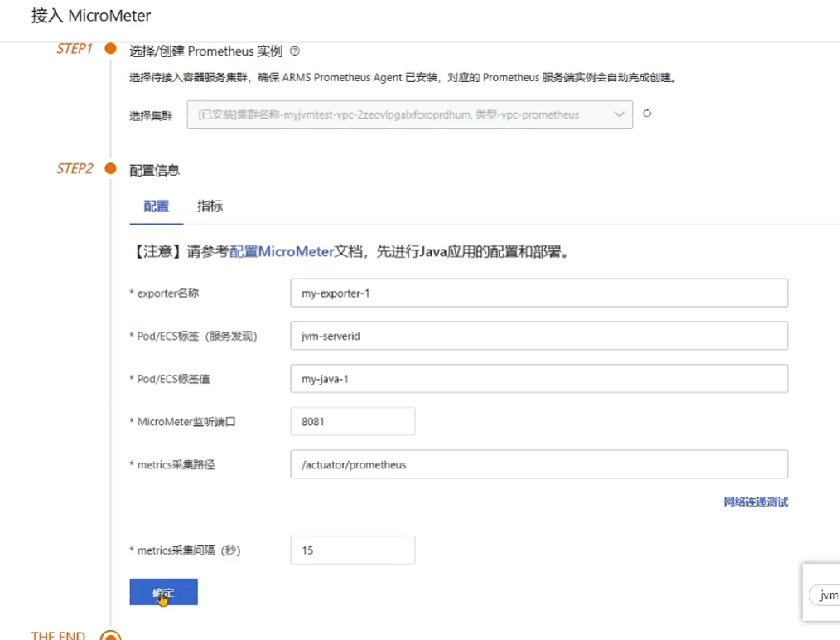The image size is (840, 640).
Task: Click the metrics采集间隔 field showing 15
Action: 353,550
